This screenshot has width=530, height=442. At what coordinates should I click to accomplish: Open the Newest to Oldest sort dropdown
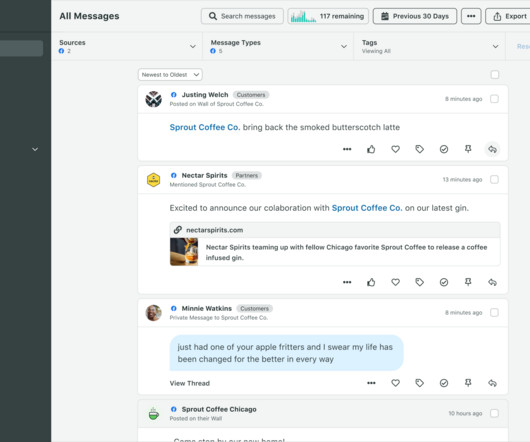[170, 75]
